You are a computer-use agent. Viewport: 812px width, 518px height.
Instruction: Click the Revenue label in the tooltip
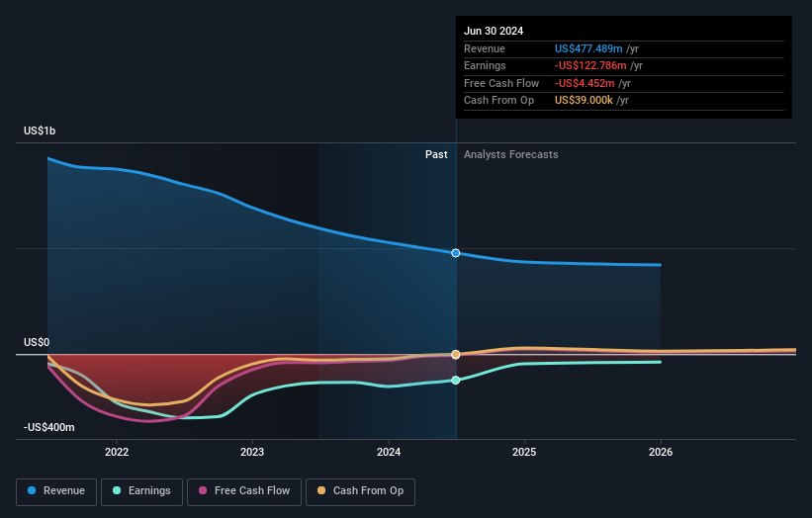click(x=485, y=48)
